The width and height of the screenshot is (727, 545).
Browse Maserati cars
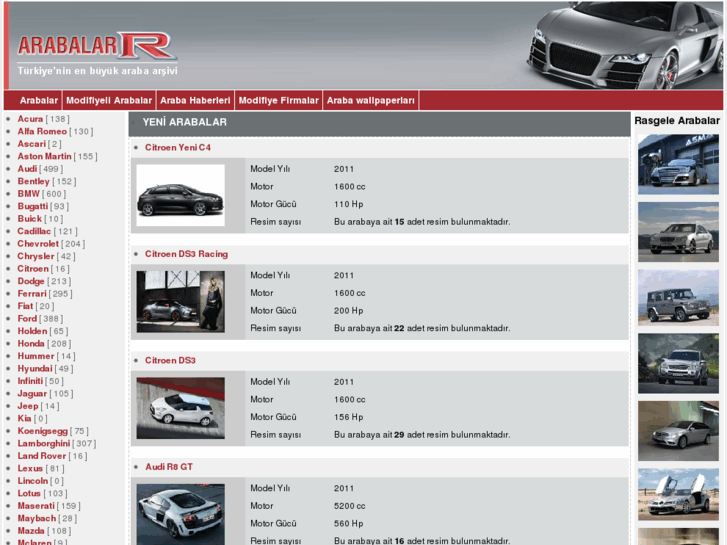(x=36, y=507)
